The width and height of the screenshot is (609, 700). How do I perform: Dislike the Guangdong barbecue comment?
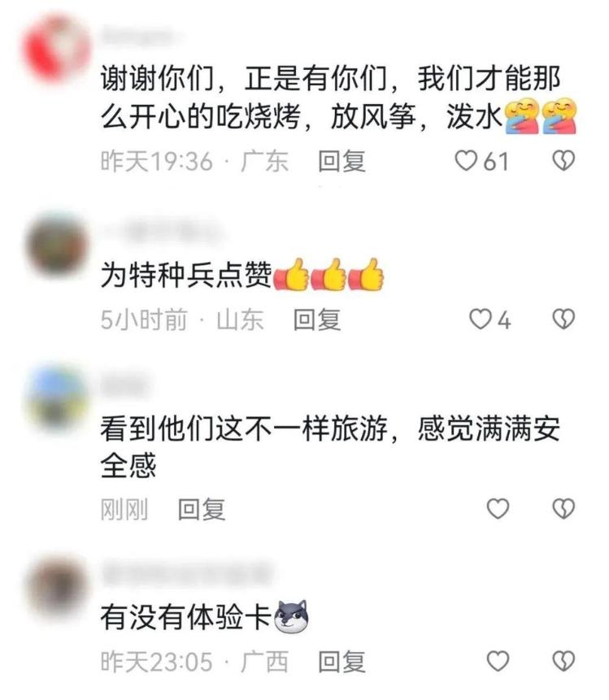click(563, 161)
